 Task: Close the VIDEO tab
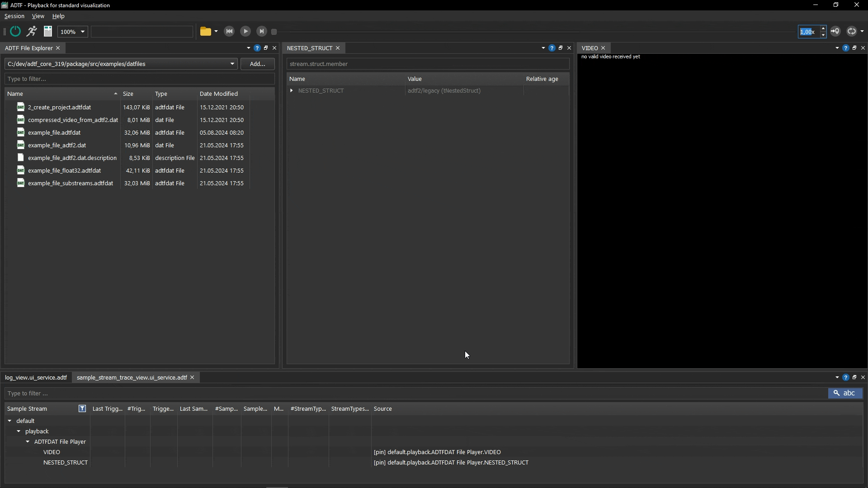pos(603,48)
